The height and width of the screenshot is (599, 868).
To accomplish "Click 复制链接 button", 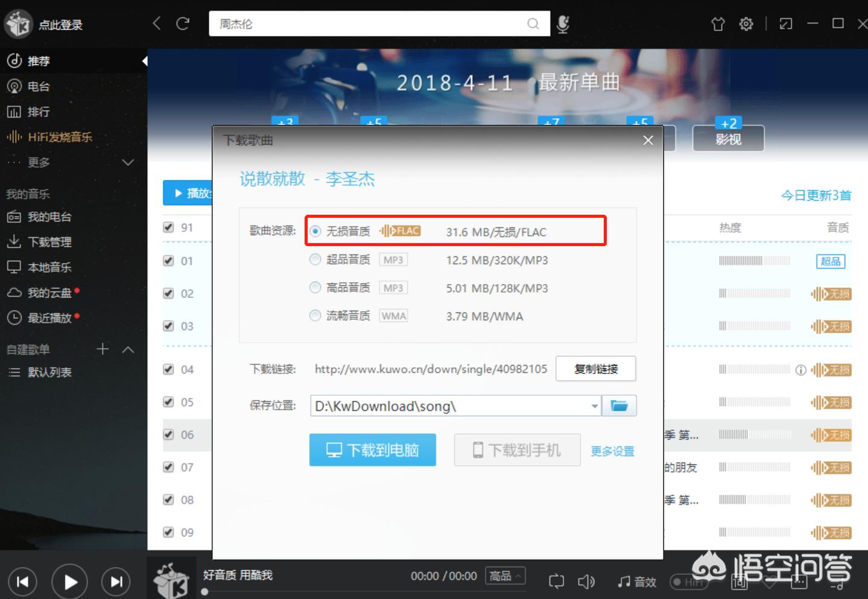I will (x=596, y=369).
